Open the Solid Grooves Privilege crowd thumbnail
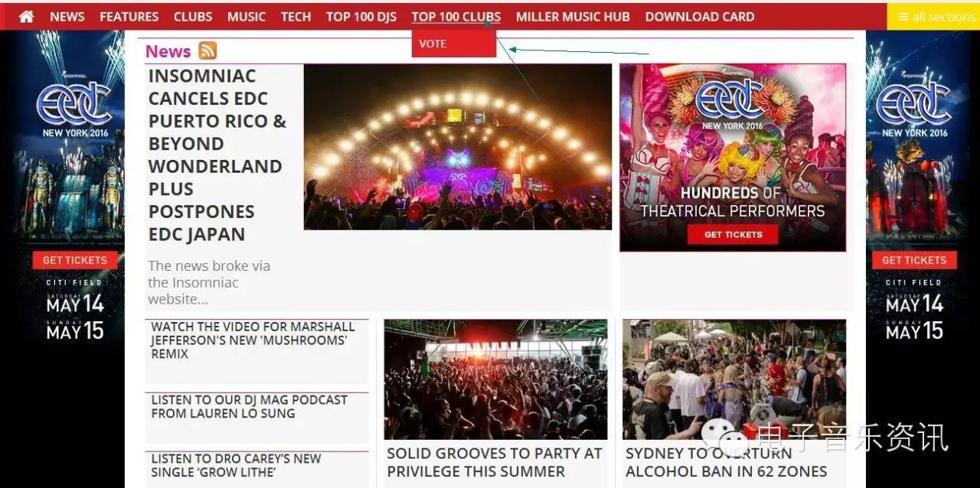 [x=495, y=379]
